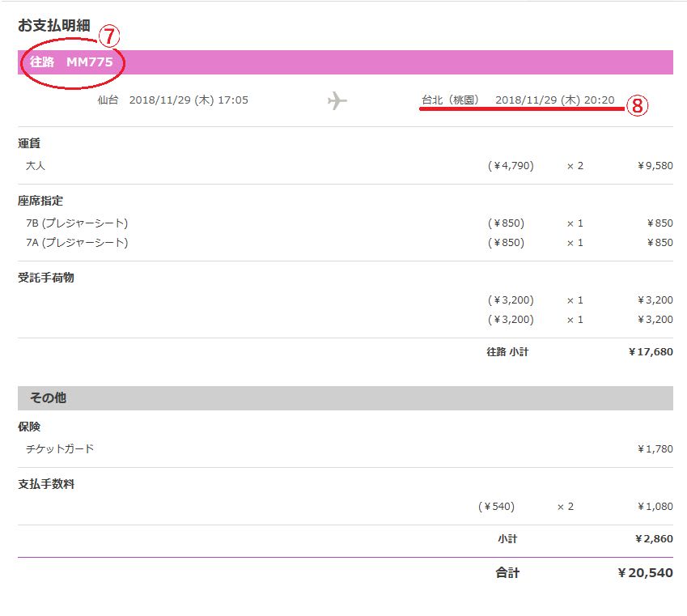
Task: Click seat 7A (プレジャーシート) row
Action: [77, 243]
